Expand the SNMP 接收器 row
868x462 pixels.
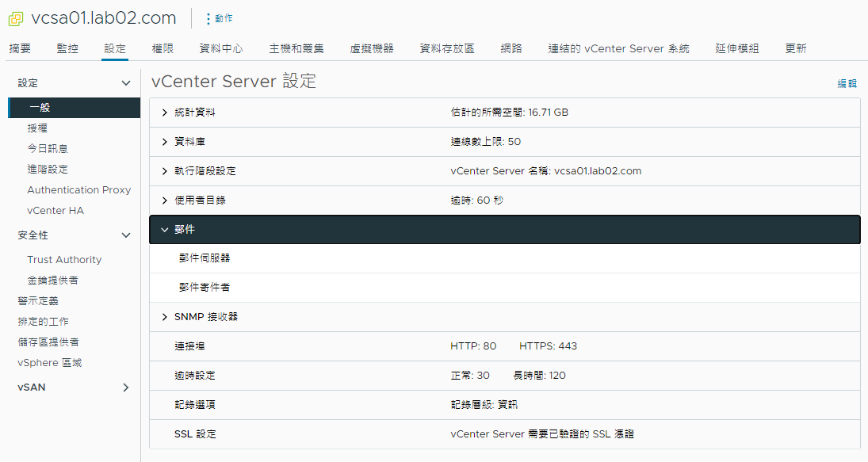click(164, 317)
